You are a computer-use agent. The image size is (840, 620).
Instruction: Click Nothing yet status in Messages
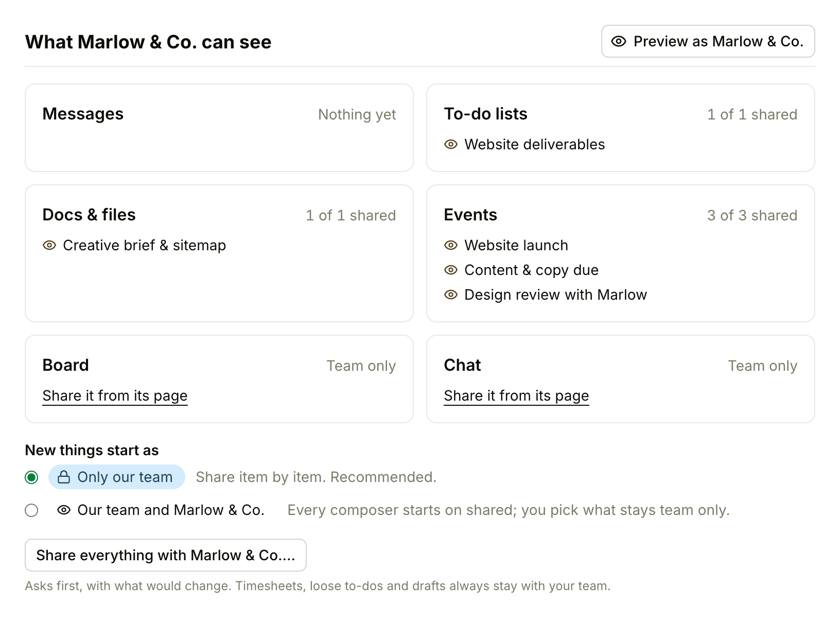[x=357, y=114]
